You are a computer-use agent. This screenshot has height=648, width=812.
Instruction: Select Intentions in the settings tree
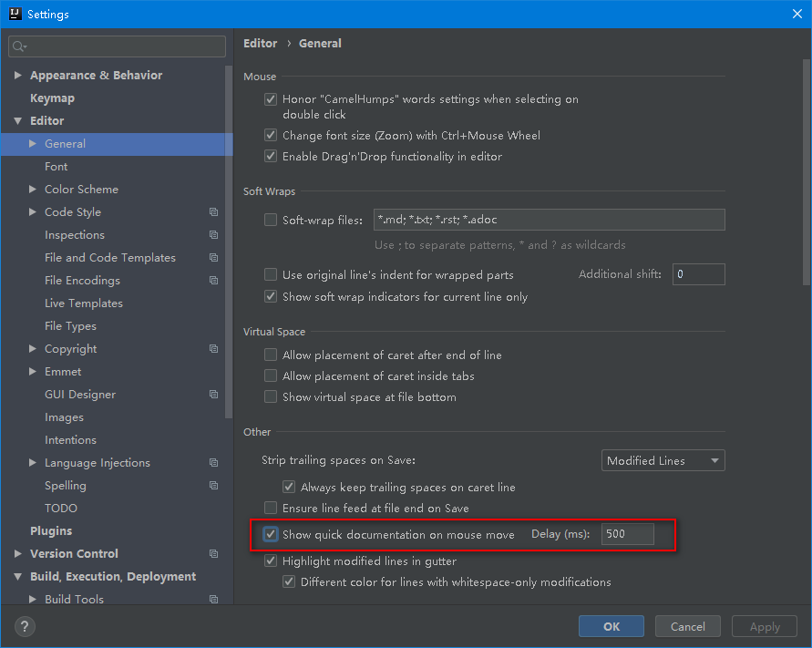[x=70, y=440]
